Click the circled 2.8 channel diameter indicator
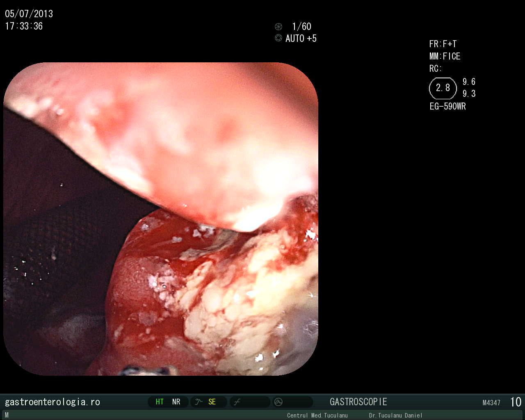The width and height of the screenshot is (525, 420). pyautogui.click(x=443, y=88)
